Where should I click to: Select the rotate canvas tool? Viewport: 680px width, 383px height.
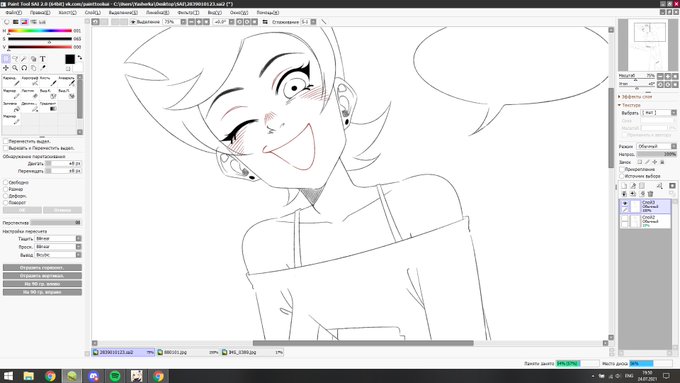tap(24, 68)
